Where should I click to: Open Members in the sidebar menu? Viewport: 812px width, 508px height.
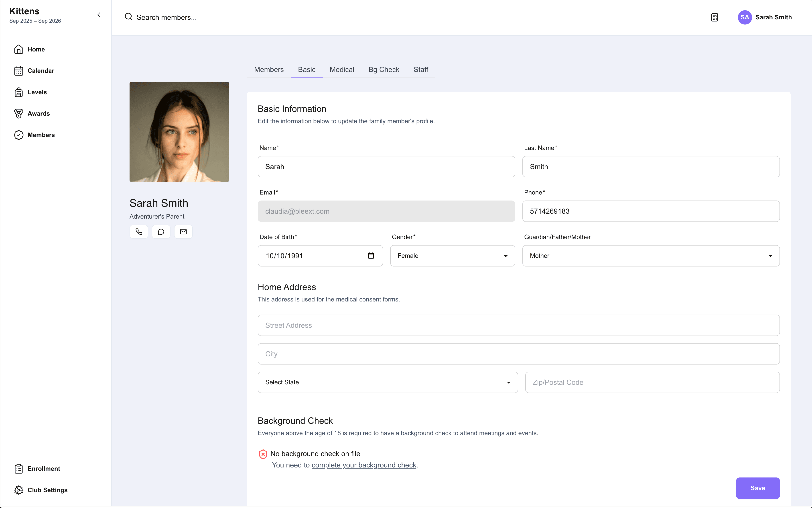41,135
